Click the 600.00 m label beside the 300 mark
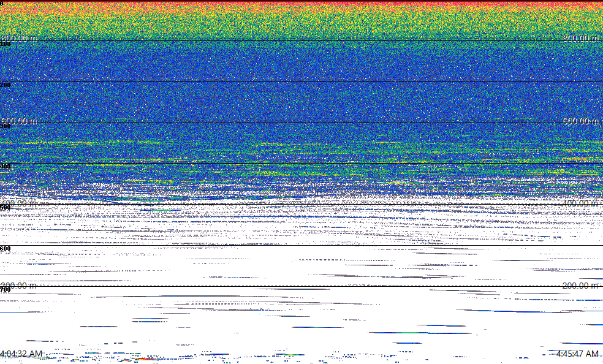This screenshot has width=603, height=364. [x=19, y=121]
